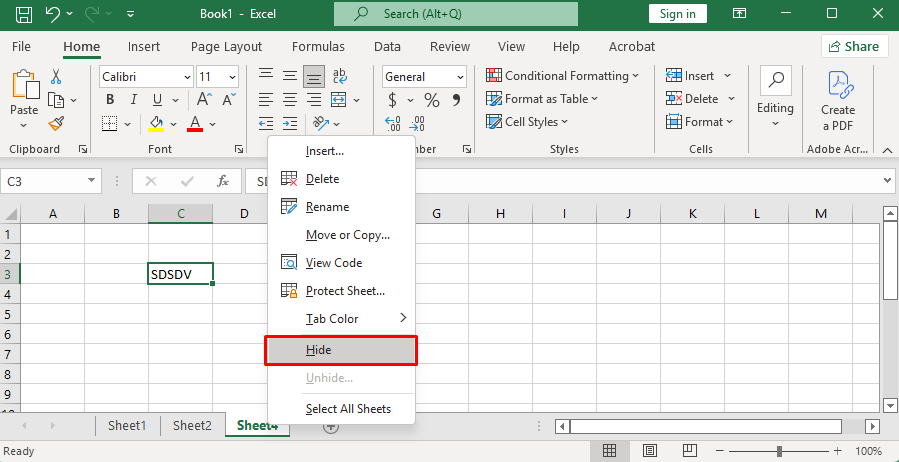Expand the General number format dropdown
Viewport: 899px width, 462px height.
(x=459, y=77)
